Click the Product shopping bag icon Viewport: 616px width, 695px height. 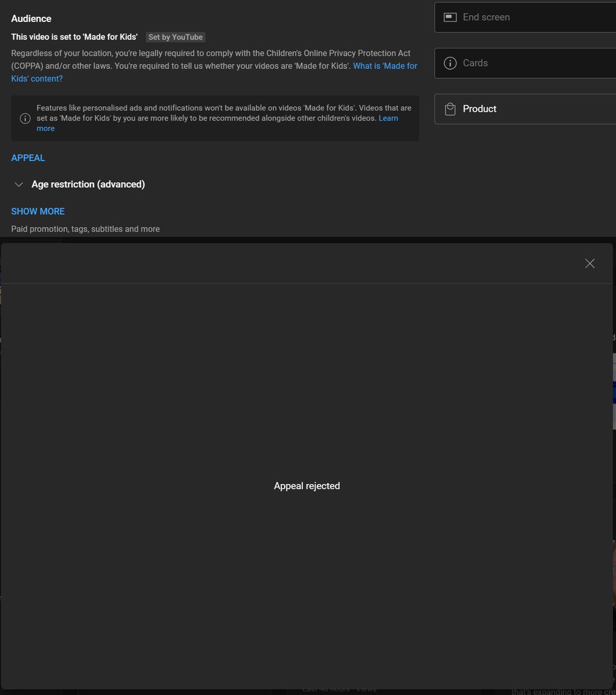pyautogui.click(x=450, y=109)
